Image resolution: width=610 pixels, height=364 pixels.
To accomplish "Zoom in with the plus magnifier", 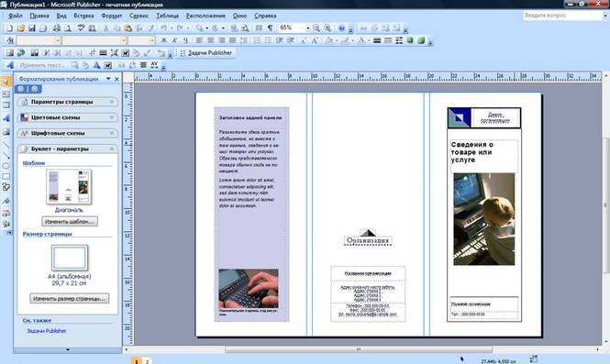I will [x=327, y=28].
